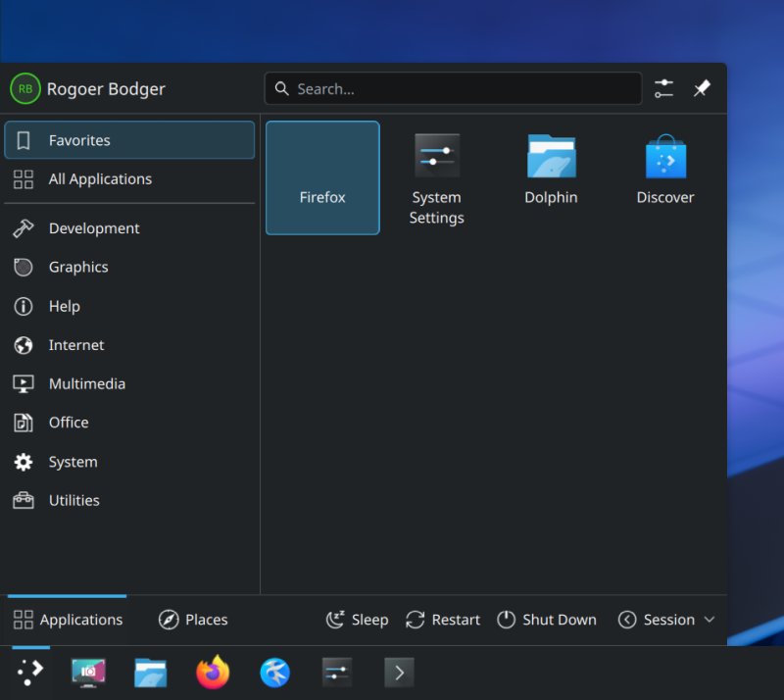The width and height of the screenshot is (784, 700).
Task: Switch to the Applications tab
Action: (x=68, y=620)
